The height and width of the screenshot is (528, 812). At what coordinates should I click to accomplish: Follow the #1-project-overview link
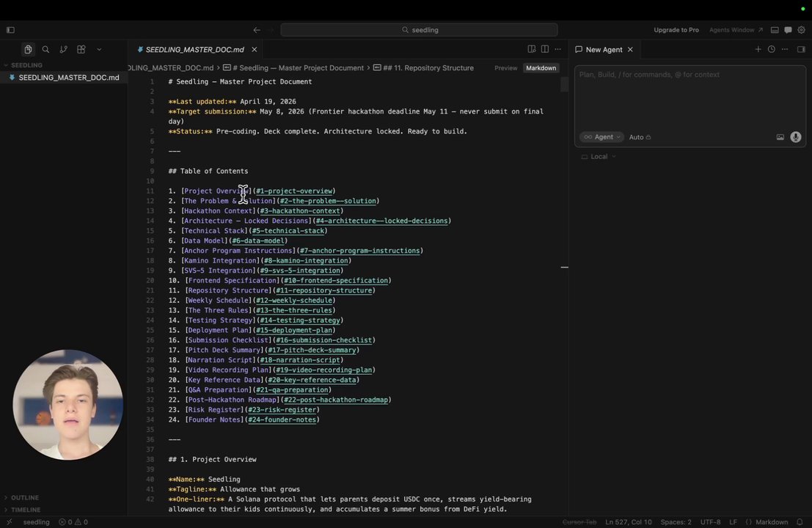[x=294, y=191]
